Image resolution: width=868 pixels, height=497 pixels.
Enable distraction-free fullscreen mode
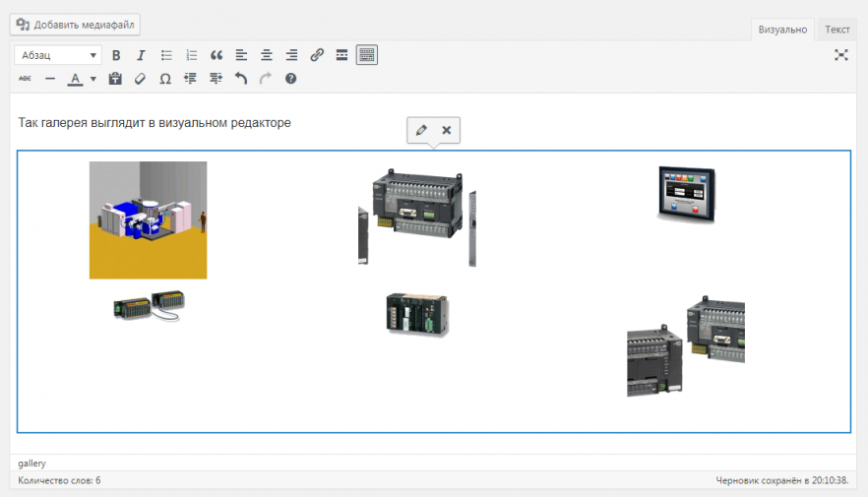[840, 55]
